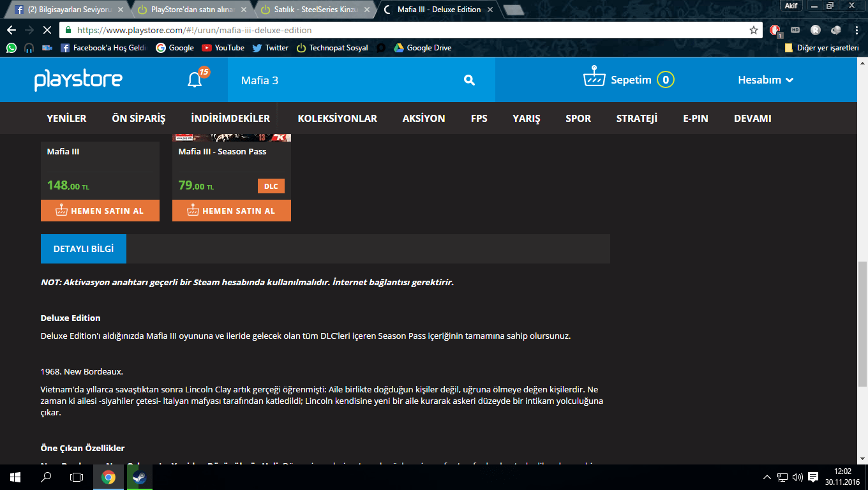Open the YENİLER menu item
The image size is (868, 490).
click(x=67, y=118)
